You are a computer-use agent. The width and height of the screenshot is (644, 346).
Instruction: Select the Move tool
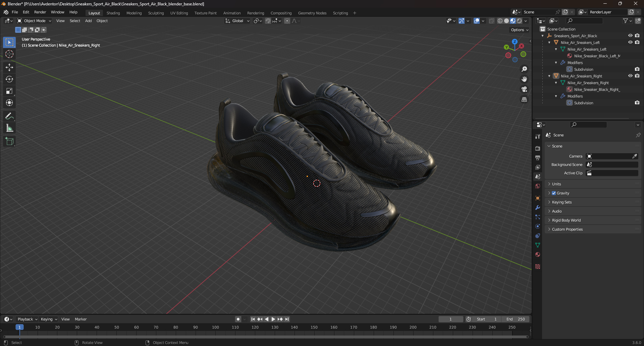coord(9,67)
